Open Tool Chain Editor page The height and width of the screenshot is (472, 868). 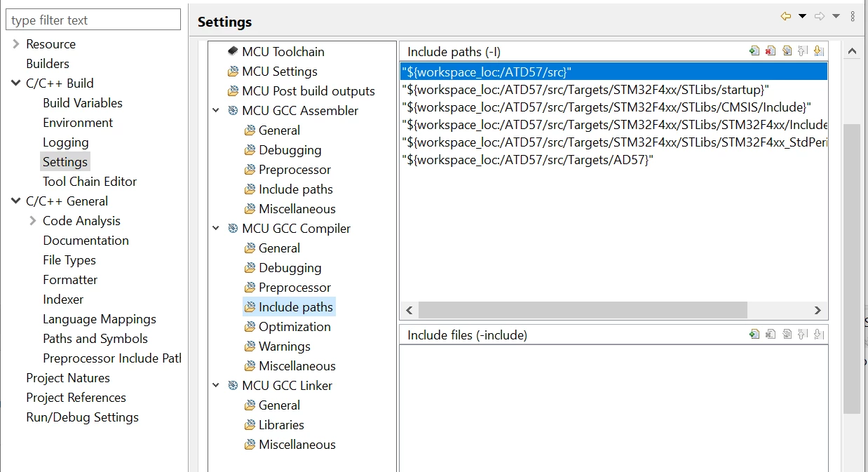coord(90,181)
